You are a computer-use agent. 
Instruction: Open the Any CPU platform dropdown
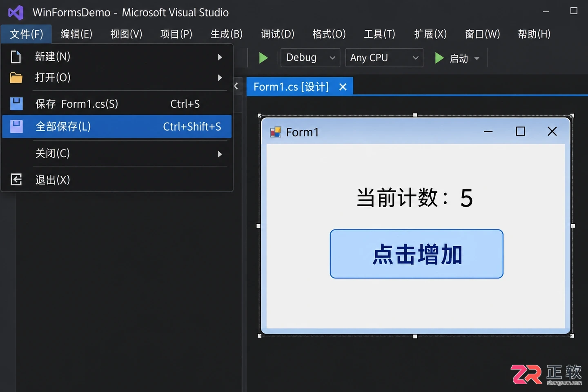384,58
